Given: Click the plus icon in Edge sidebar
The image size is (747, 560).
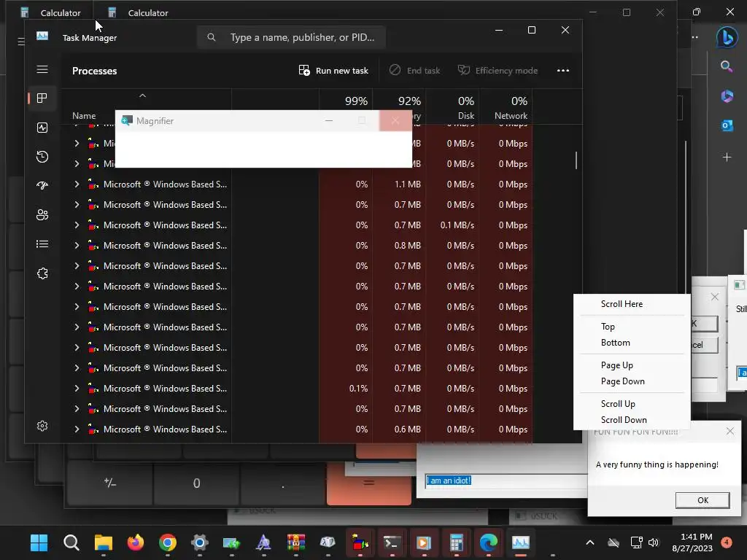Looking at the screenshot, I should click(727, 157).
